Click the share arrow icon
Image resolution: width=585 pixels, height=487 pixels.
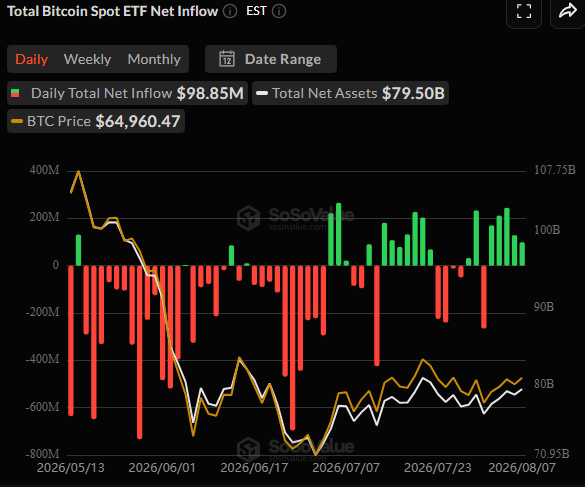pyautogui.click(x=567, y=11)
